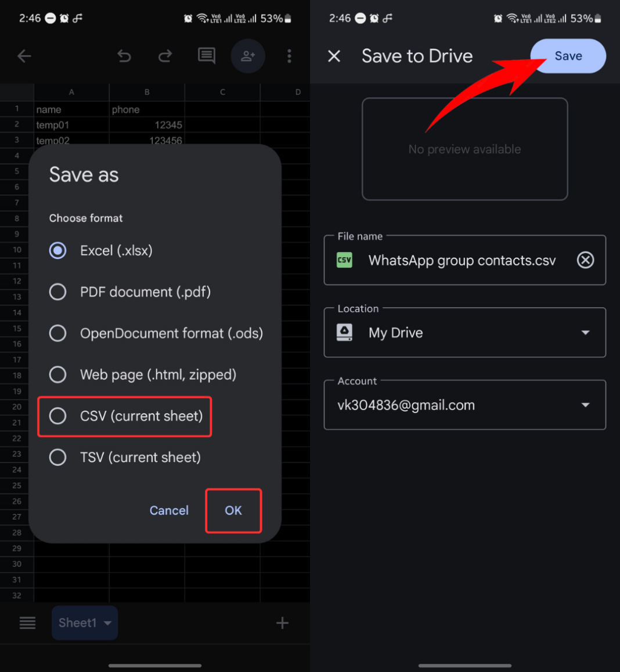Image resolution: width=620 pixels, height=672 pixels.
Task: Select the CSV (current sheet) format
Action: tap(57, 416)
